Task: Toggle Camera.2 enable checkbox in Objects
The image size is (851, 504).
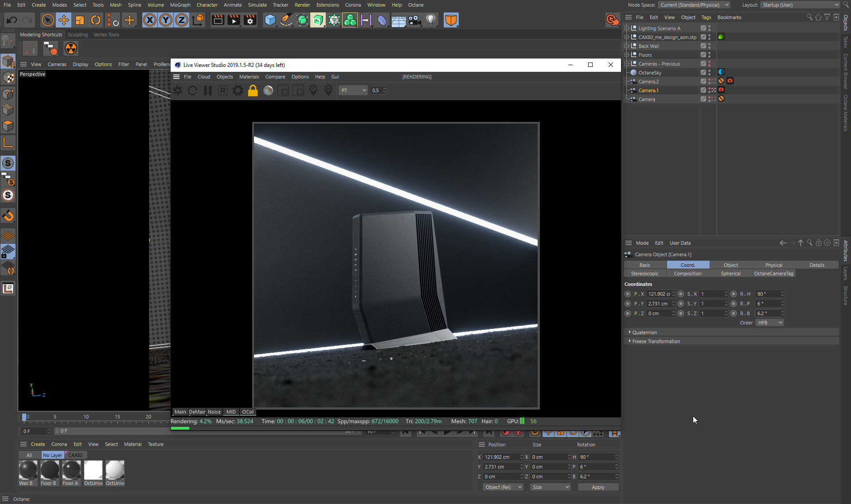Action: pos(703,82)
